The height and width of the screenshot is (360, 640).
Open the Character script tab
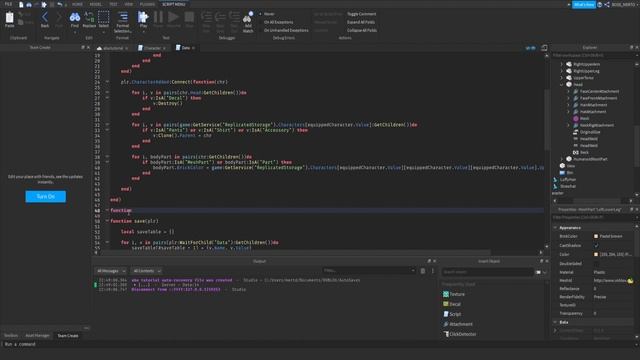152,48
